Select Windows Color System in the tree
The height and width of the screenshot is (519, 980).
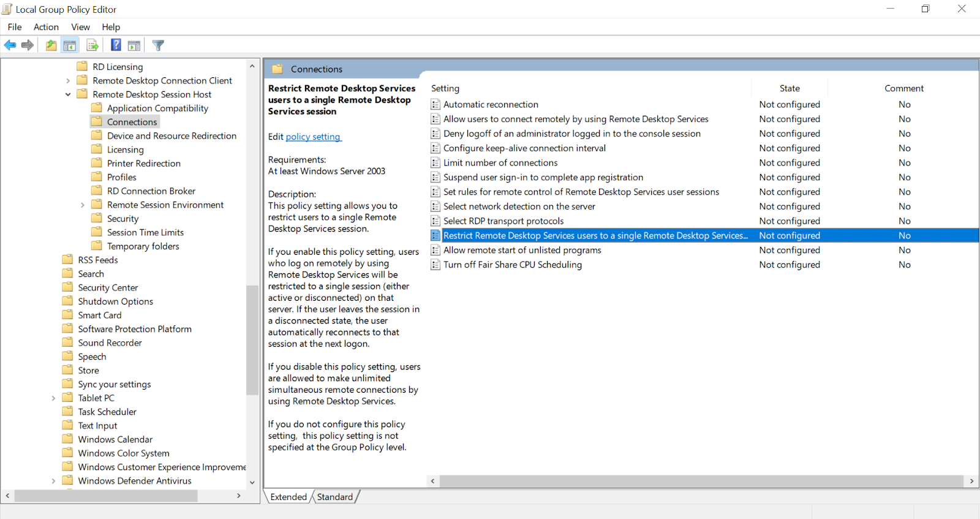click(124, 453)
